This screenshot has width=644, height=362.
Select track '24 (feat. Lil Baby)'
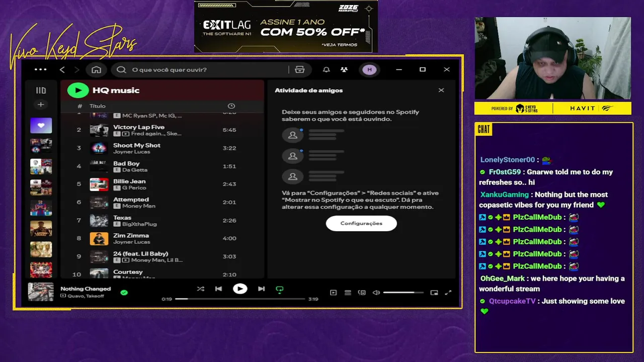click(162, 256)
